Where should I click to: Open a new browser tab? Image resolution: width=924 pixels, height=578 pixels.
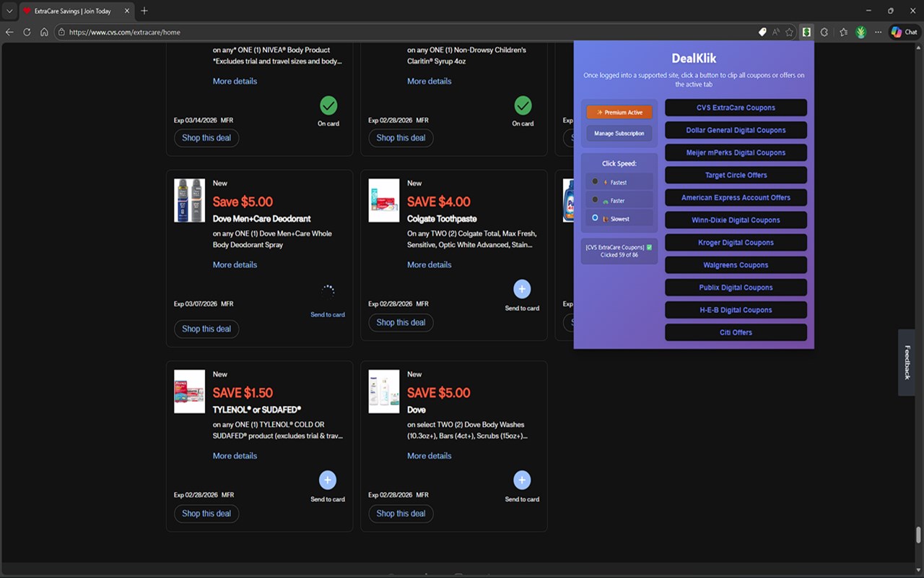(144, 11)
